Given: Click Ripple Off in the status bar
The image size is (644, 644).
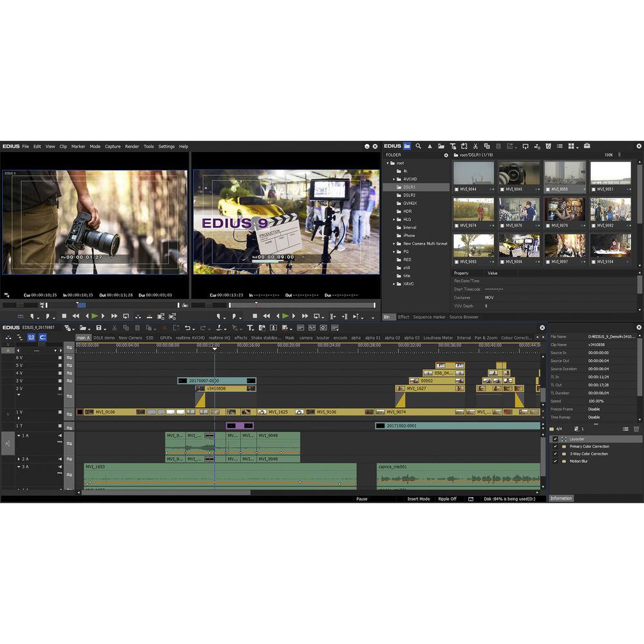Looking at the screenshot, I should 447,498.
